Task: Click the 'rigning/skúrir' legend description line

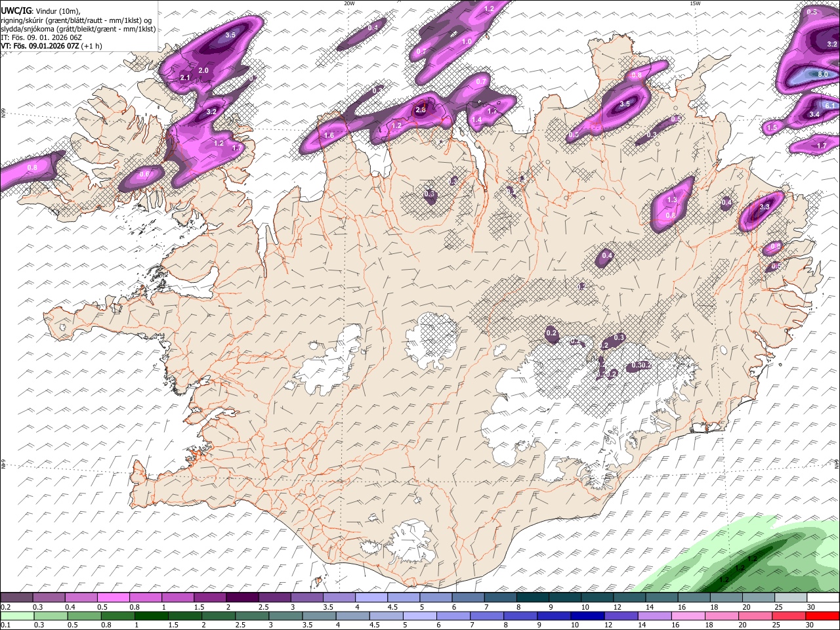Action: pyautogui.click(x=76, y=20)
